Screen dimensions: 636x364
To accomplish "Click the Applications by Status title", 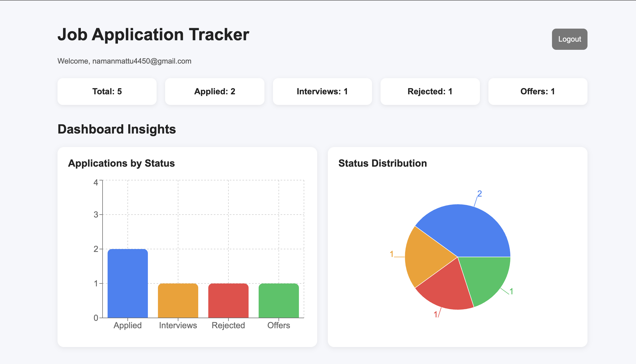I will point(121,163).
